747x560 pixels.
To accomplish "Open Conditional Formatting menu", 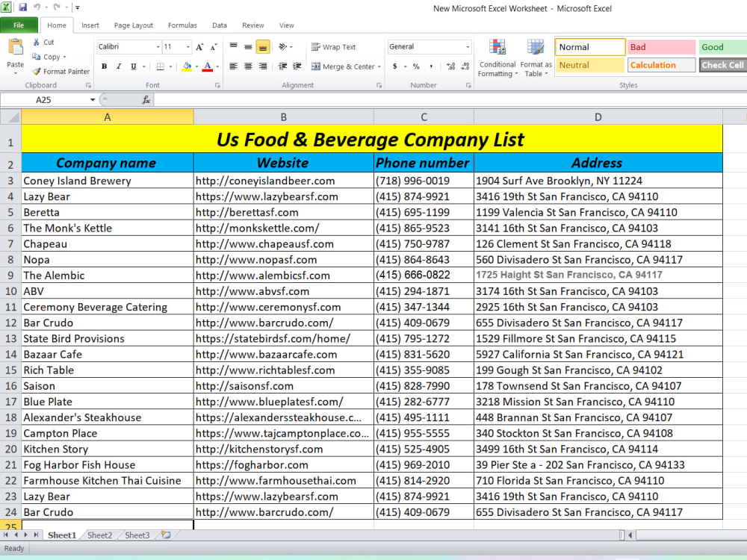I will tap(498, 58).
